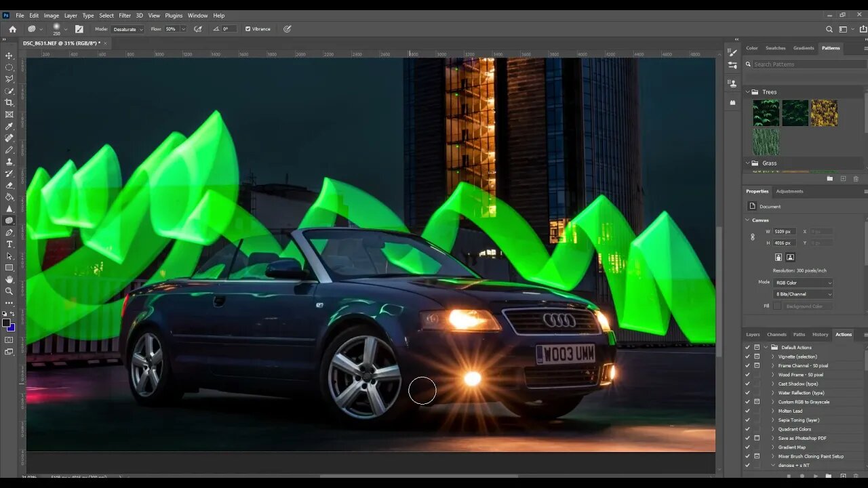Toggle Gradient Map action checkmark
Image resolution: width=868 pixels, height=488 pixels.
[747, 447]
